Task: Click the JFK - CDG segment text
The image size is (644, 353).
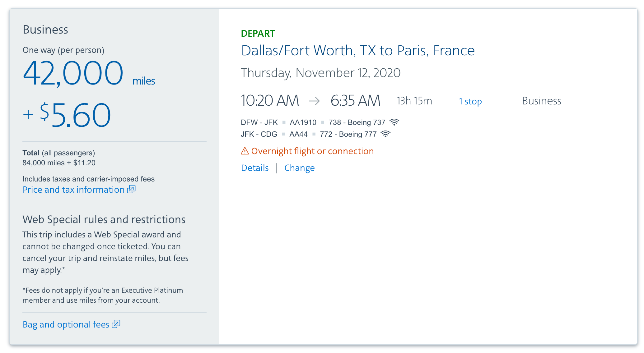Action: [x=259, y=134]
